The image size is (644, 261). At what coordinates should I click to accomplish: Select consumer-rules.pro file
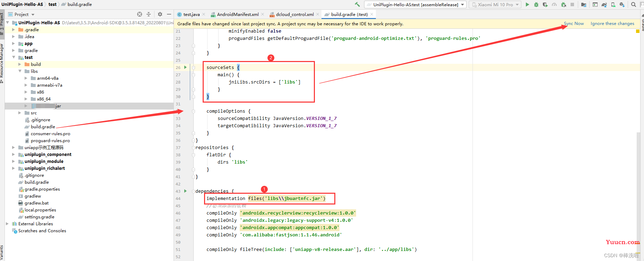click(x=50, y=133)
